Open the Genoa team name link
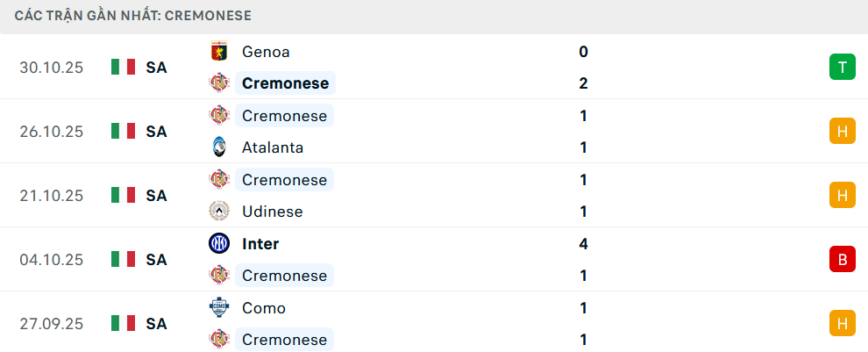 [x=266, y=52]
